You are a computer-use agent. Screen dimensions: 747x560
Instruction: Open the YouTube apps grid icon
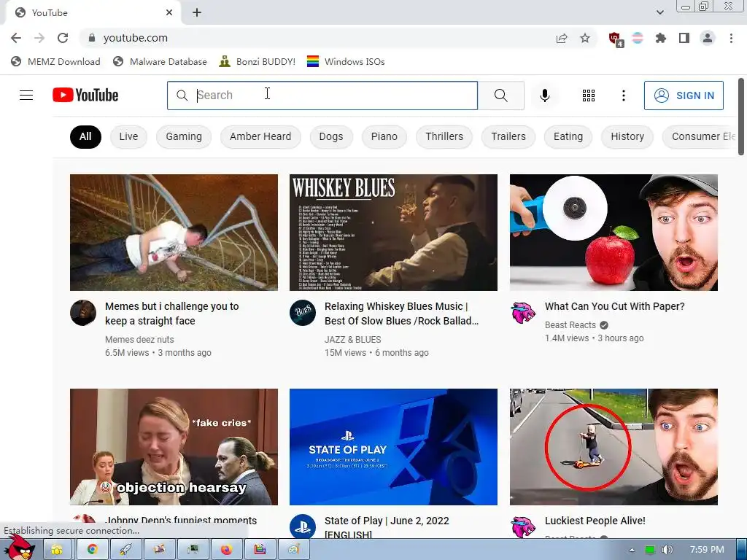point(589,96)
